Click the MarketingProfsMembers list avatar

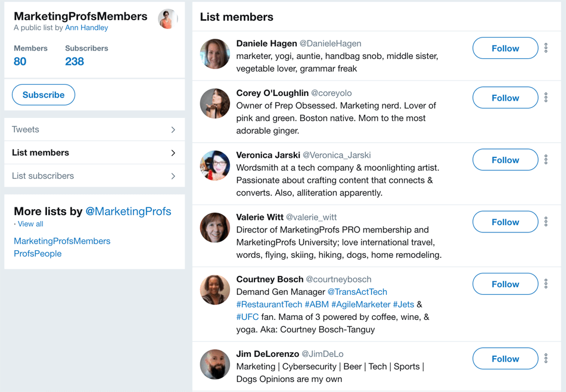click(x=167, y=19)
